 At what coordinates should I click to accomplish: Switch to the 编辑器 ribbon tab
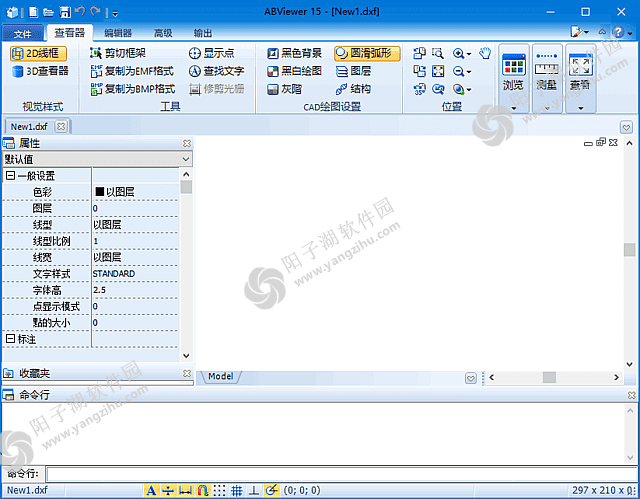pos(118,33)
